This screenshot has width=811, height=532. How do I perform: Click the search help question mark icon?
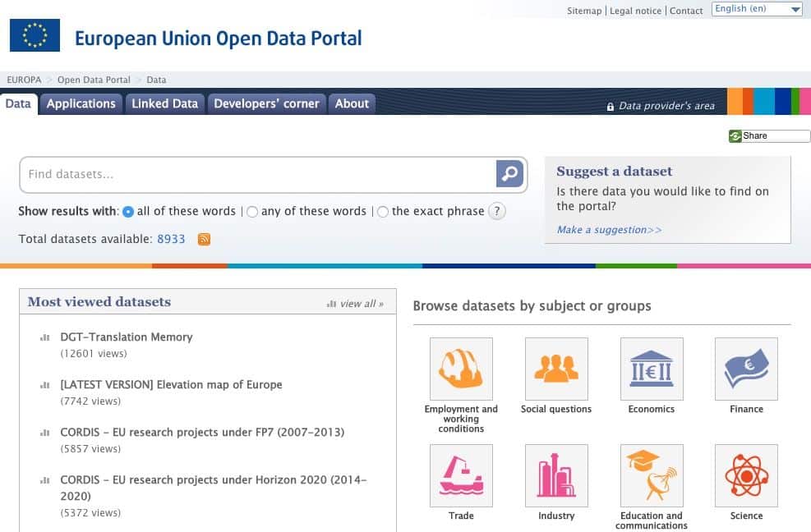497,211
